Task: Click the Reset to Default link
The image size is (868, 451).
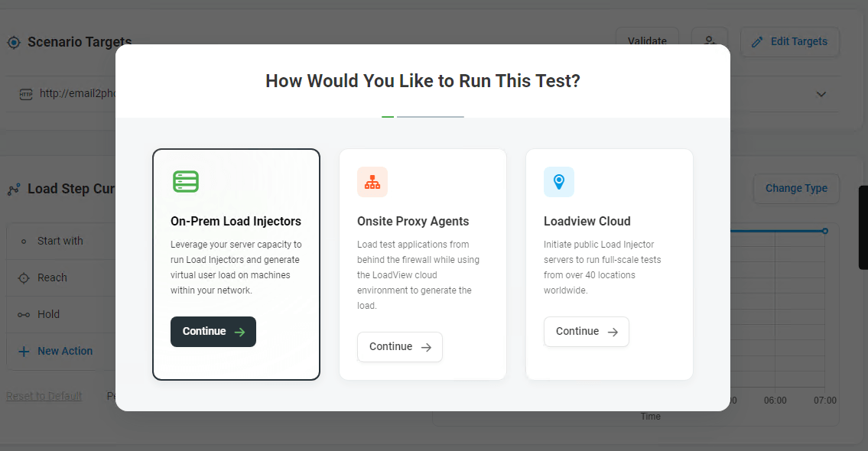Action: [44, 396]
